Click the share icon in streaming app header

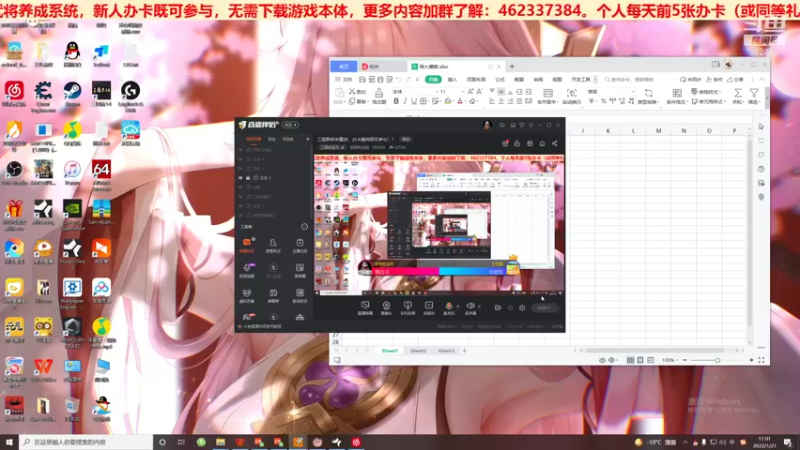coord(555,144)
